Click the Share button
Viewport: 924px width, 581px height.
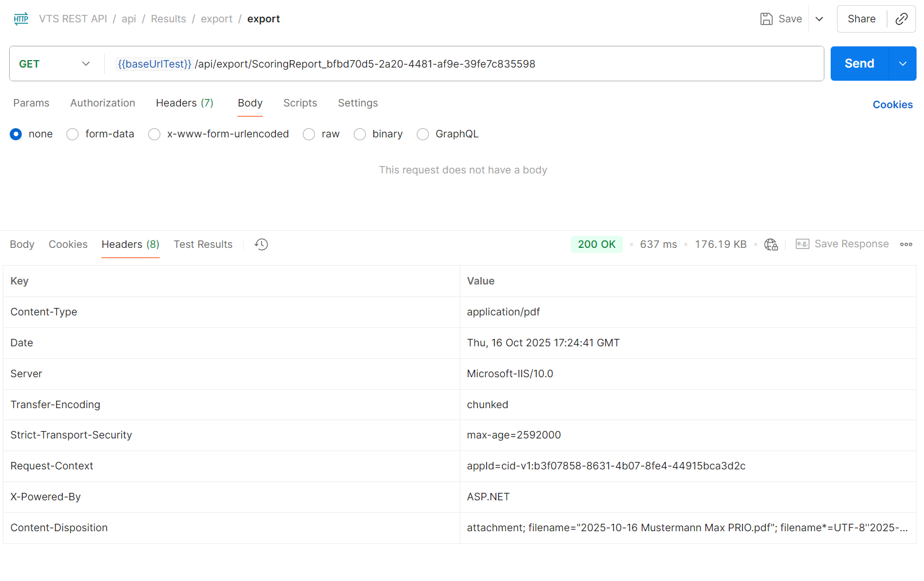861,19
